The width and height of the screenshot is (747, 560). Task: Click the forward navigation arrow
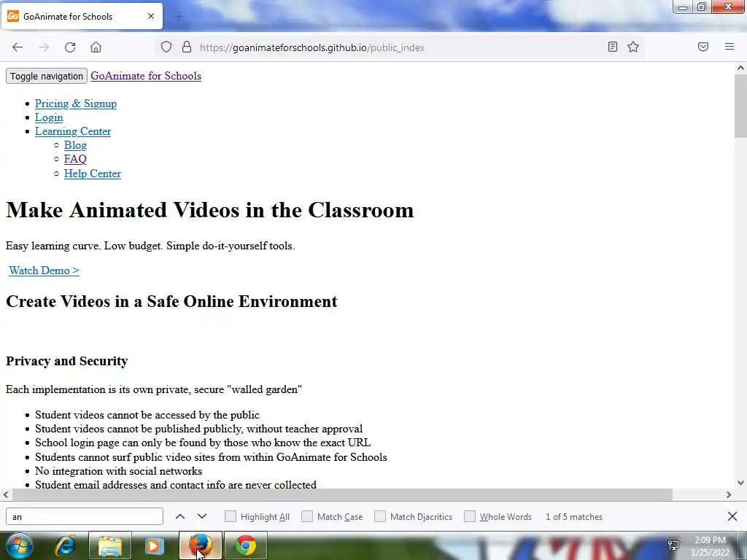[44, 47]
